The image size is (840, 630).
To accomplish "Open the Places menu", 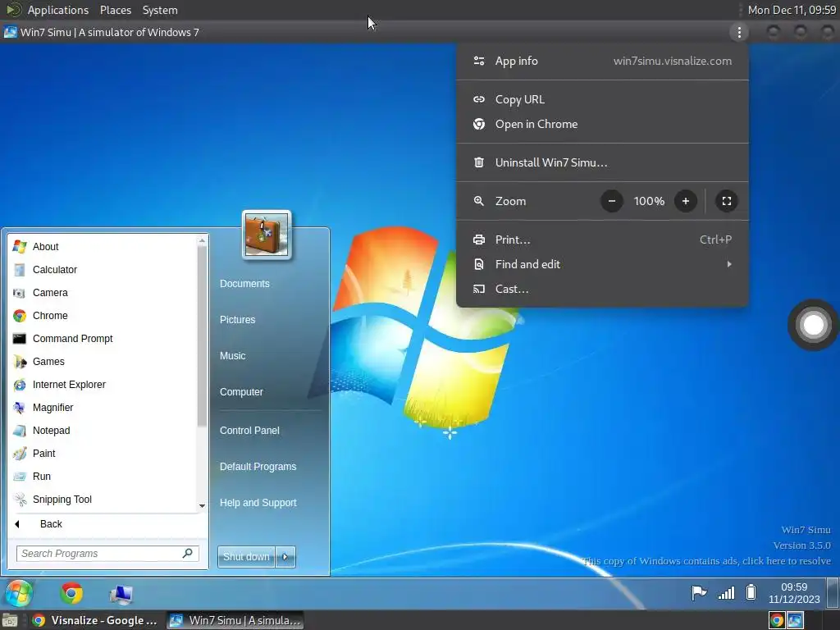I will 115,10.
